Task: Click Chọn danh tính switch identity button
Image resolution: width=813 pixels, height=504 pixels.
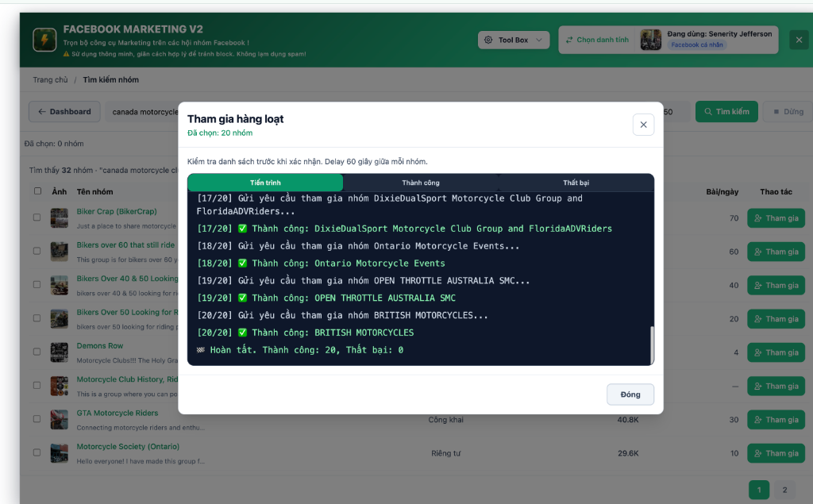Action: (597, 40)
